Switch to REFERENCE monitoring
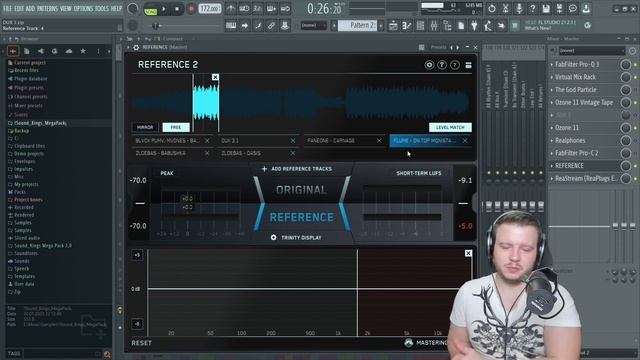The image size is (640, 360). tap(302, 217)
